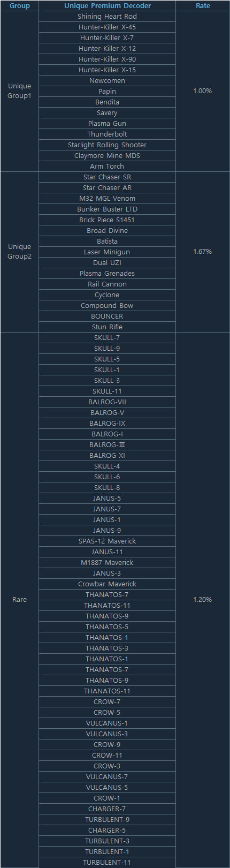Select the Crowbar Maverick row
230x868 pixels.
107,584
